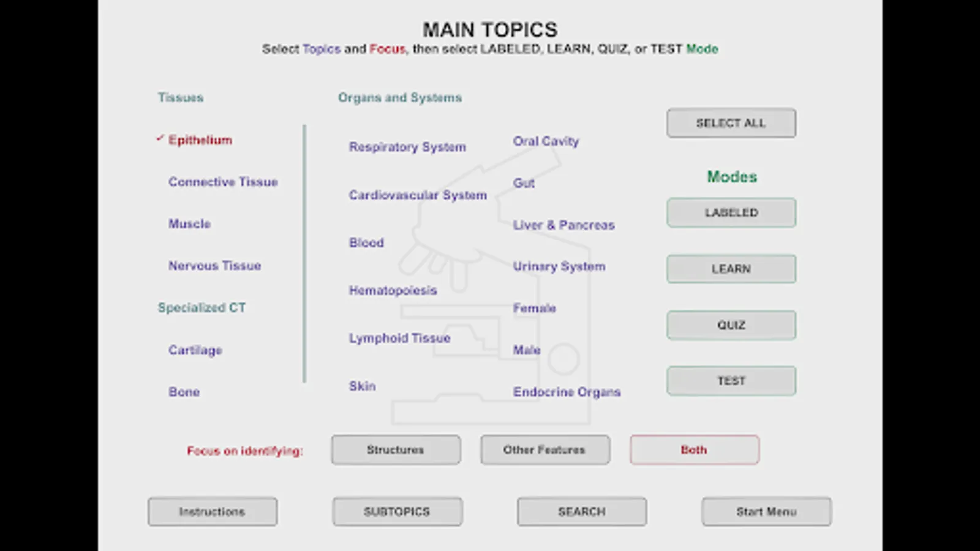
Task: Select the Urinary System topic
Action: pos(559,266)
